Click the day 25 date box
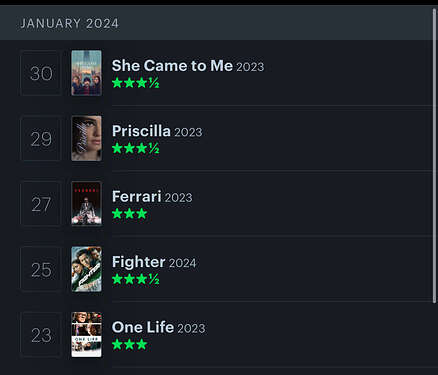Viewport: 438px width, 375px height. 41,269
